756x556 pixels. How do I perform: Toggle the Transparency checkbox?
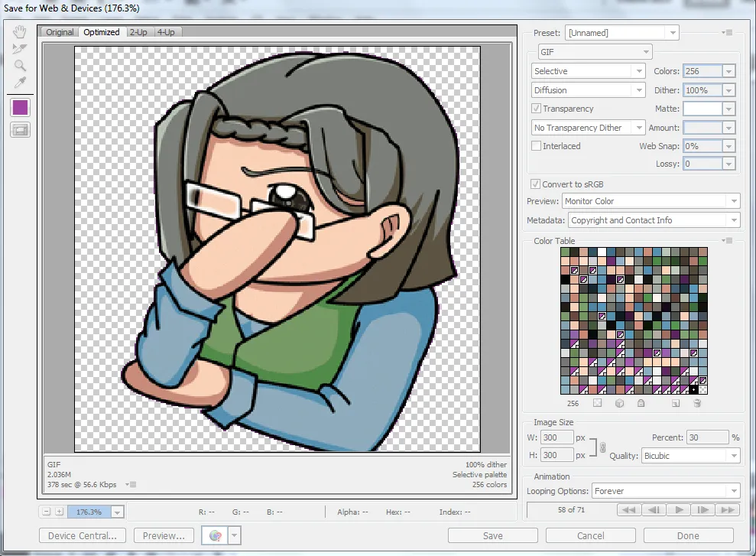[536, 108]
